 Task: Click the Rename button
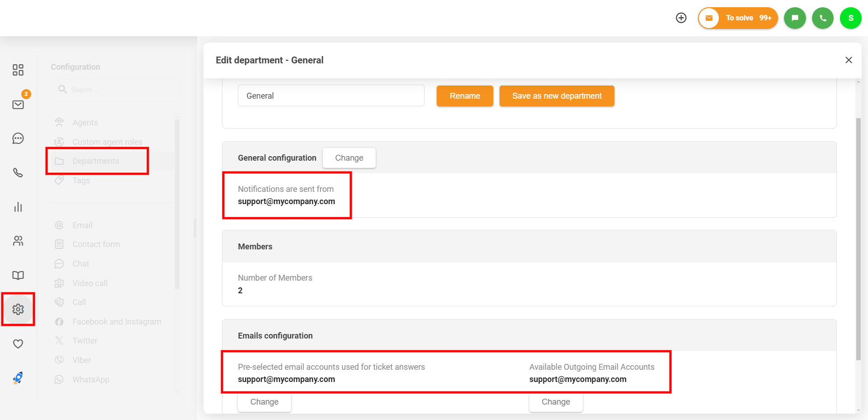click(464, 96)
